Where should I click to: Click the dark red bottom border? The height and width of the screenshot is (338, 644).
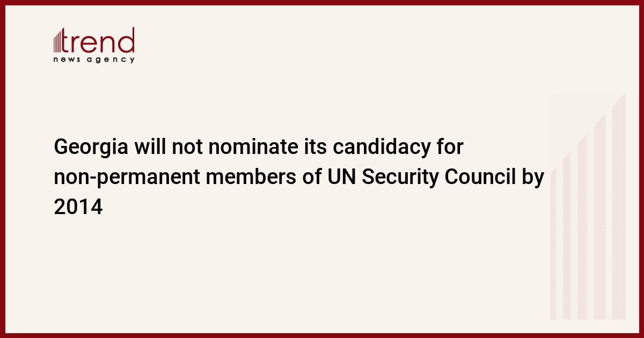(322, 335)
